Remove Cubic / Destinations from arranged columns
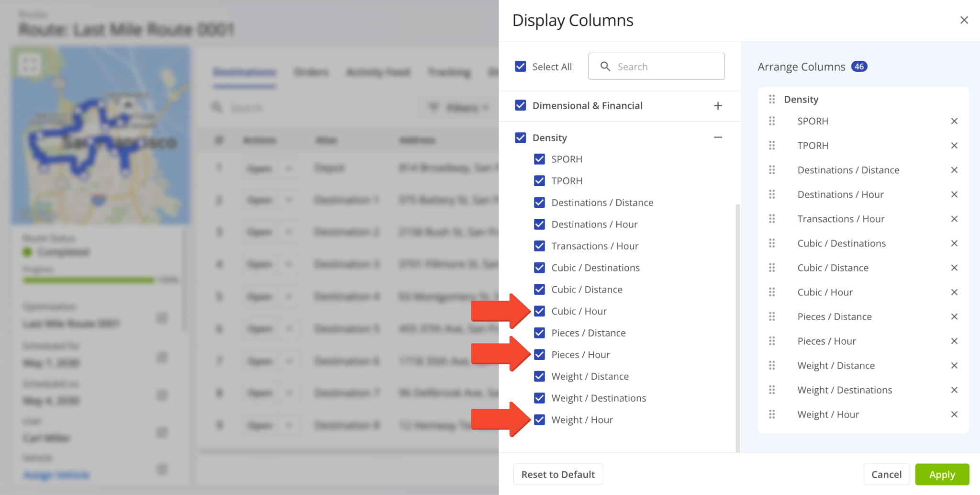980x495 pixels. tap(954, 243)
